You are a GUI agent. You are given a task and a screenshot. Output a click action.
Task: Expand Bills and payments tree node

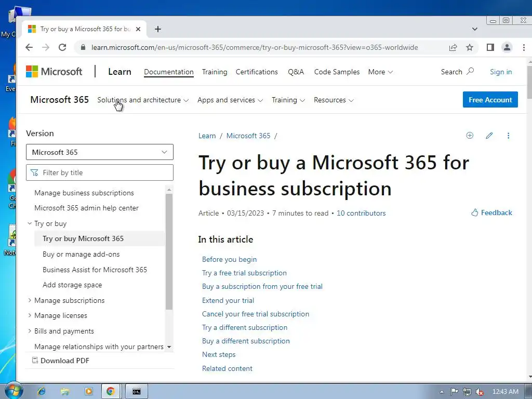pos(30,331)
